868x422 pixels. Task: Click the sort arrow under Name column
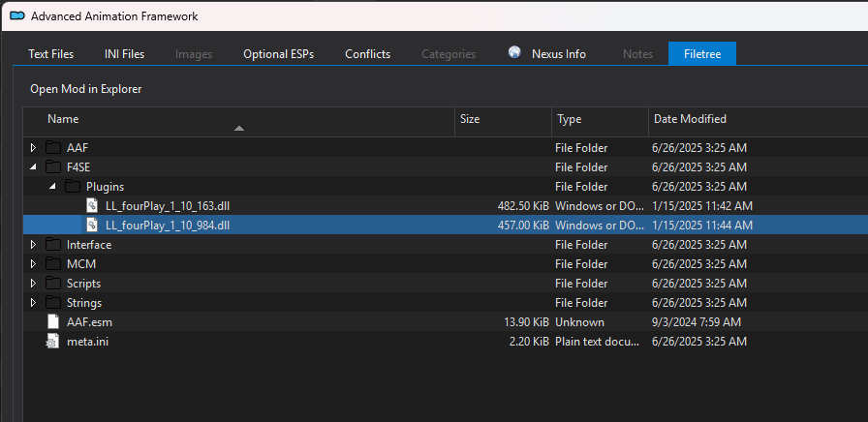[x=238, y=129]
